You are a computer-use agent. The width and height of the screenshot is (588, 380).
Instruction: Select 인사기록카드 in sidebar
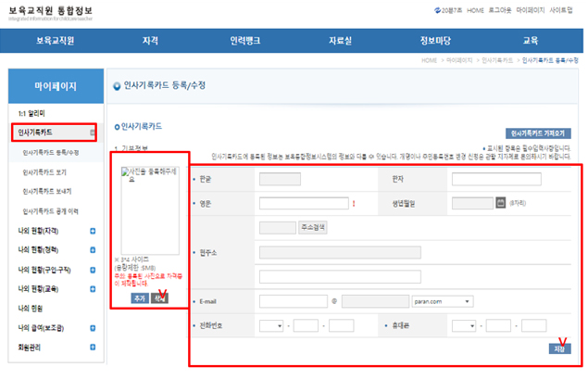click(35, 133)
